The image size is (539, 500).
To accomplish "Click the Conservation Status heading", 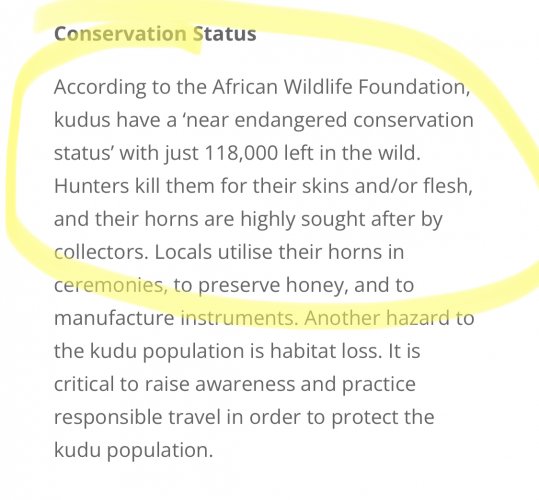I will pyautogui.click(x=155, y=34).
